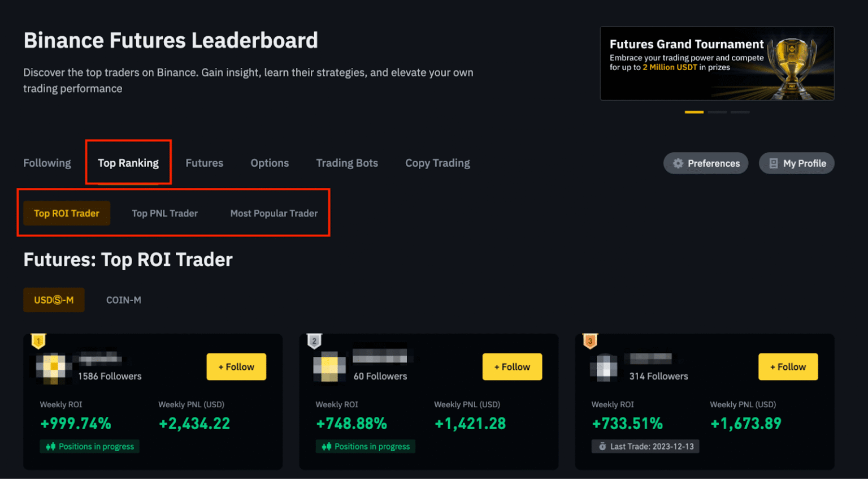Switch to the USDⓈ-M futures filter
The width and height of the screenshot is (868, 479).
coord(54,300)
